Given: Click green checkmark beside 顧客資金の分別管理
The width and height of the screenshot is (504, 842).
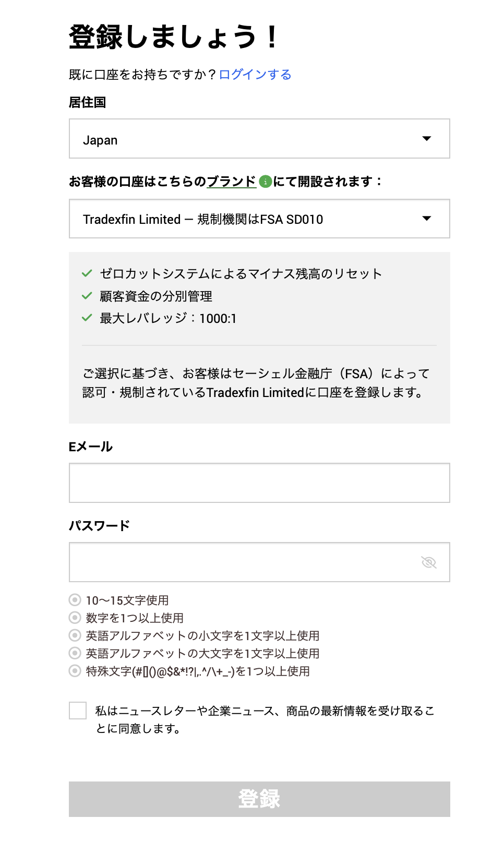Looking at the screenshot, I should point(87,296).
